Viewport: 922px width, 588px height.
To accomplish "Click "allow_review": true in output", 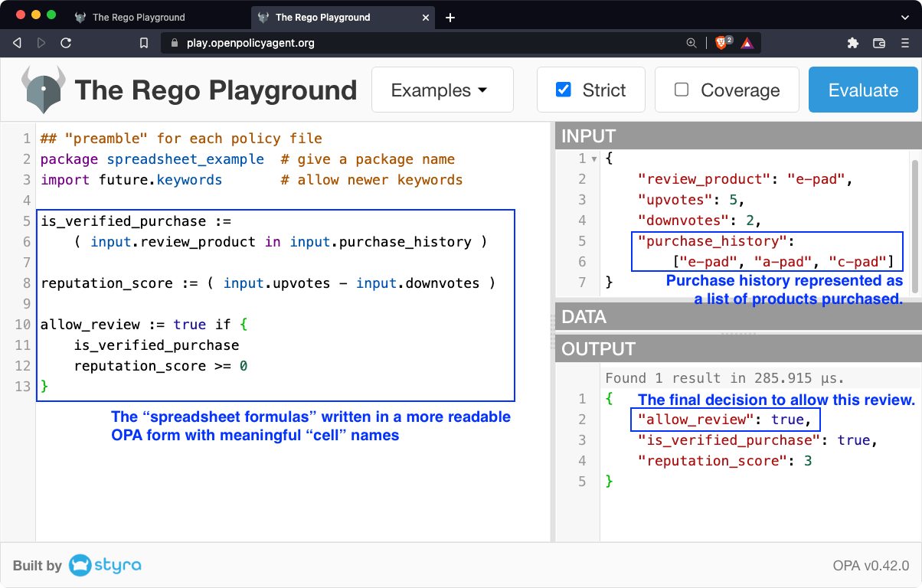I will coord(724,420).
